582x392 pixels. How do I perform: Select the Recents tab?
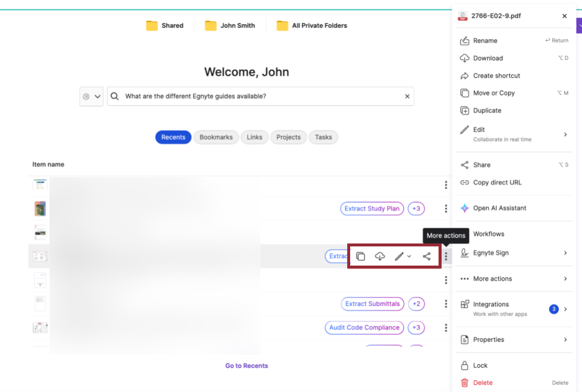173,137
